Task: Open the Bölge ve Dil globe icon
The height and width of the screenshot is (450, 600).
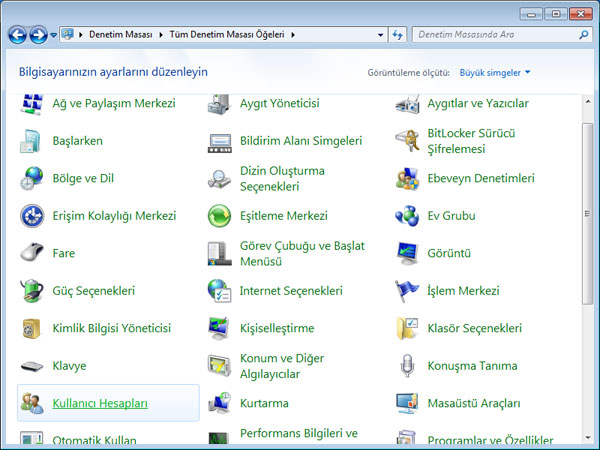Action: pyautogui.click(x=32, y=178)
